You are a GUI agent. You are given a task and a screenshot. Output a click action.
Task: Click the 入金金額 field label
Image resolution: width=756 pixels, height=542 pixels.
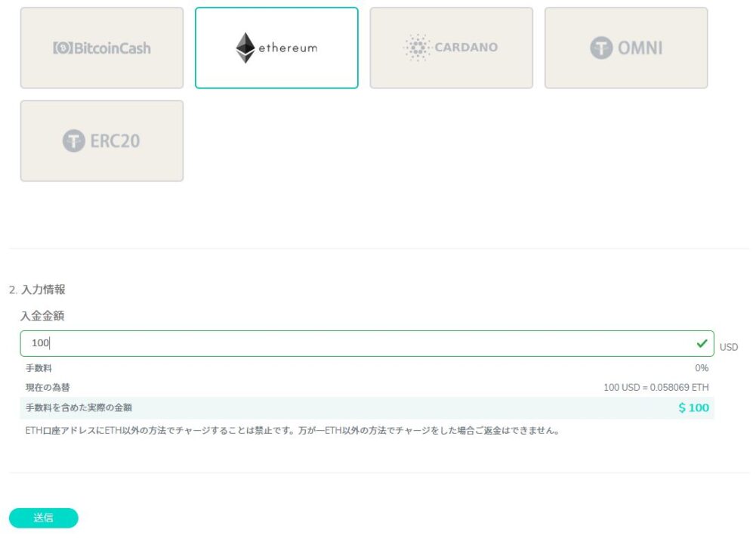(x=42, y=316)
